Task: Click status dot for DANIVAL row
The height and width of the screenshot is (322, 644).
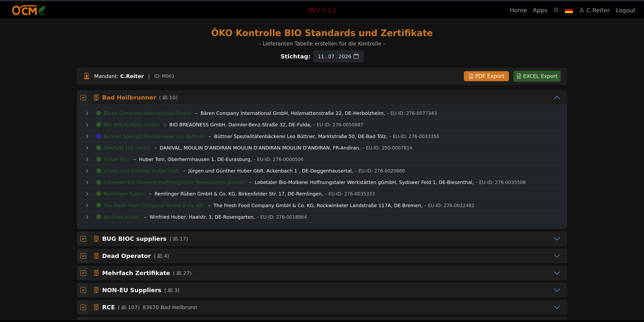Action: 99,148
